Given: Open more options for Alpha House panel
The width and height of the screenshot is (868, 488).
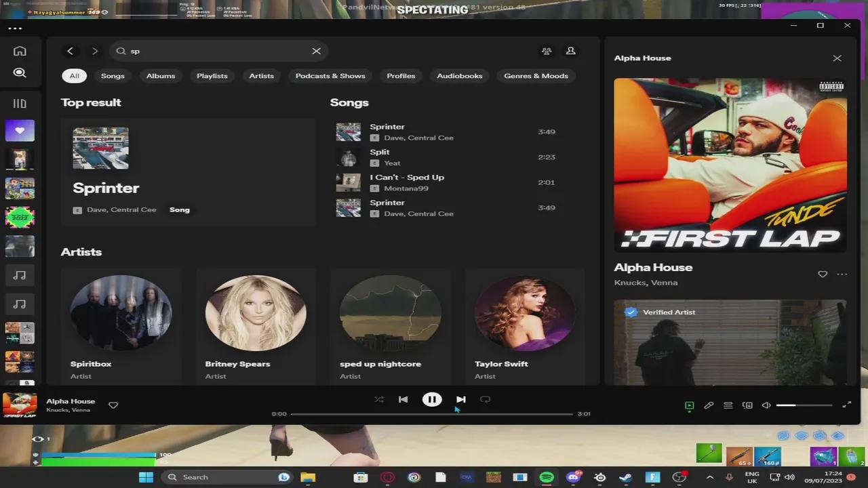Looking at the screenshot, I should pos(842,274).
